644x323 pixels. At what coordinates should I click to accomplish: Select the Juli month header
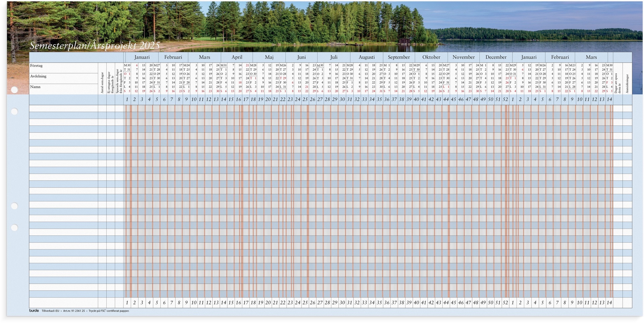334,57
